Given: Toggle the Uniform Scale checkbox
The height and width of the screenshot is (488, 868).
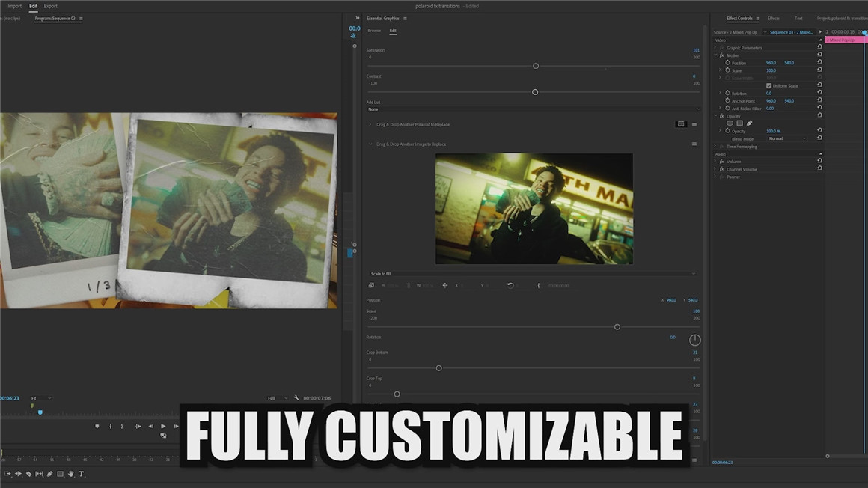Looking at the screenshot, I should point(768,86).
